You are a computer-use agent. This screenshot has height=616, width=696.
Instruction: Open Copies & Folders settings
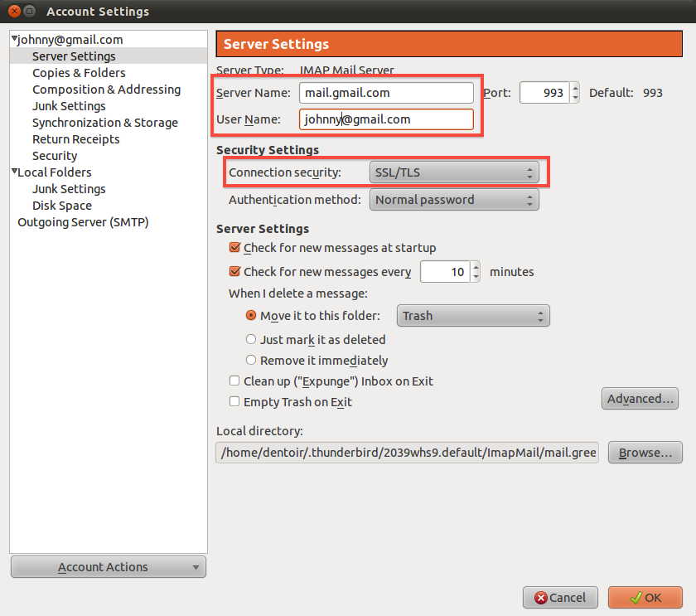point(79,73)
